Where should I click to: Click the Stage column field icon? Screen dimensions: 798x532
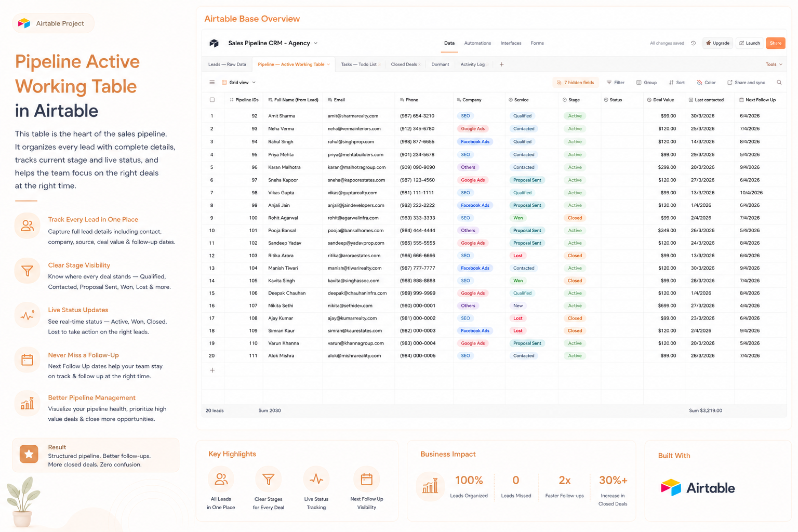click(565, 100)
